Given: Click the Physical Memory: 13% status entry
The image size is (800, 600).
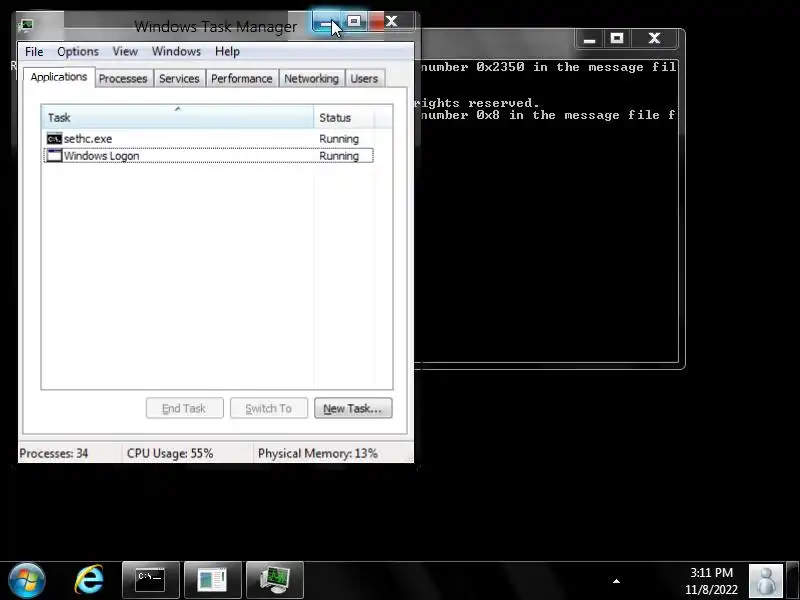Looking at the screenshot, I should point(318,453).
